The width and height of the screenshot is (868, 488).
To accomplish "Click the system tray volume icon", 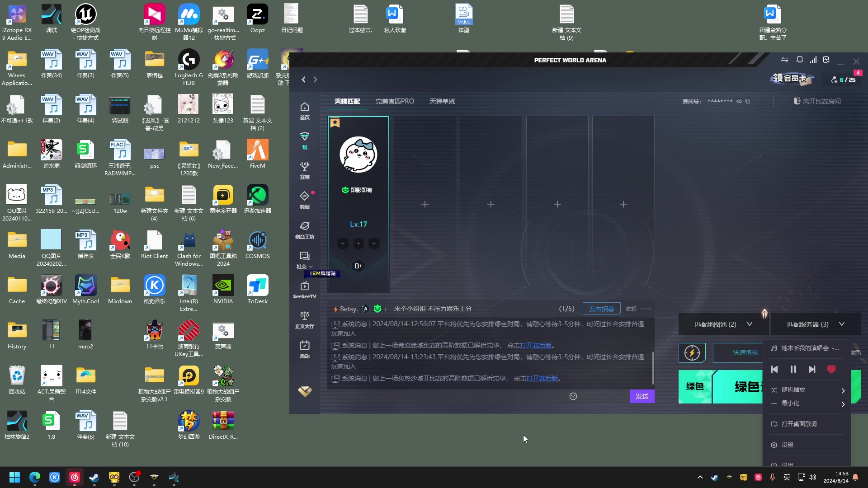I will click(x=812, y=477).
